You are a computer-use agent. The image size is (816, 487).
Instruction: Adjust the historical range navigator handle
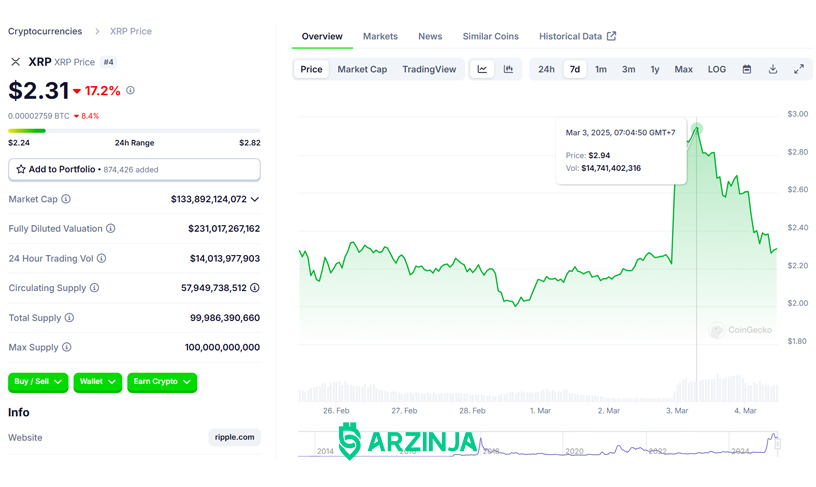coord(777,444)
